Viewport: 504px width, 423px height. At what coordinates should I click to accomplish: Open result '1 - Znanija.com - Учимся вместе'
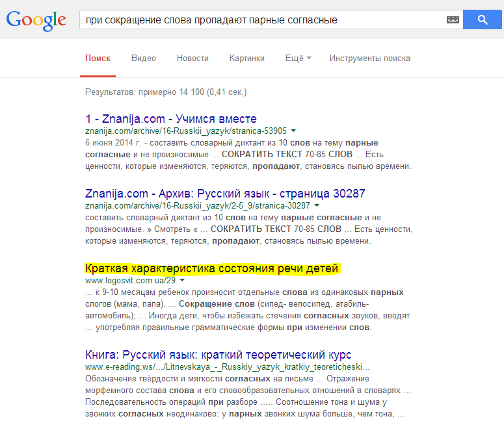tap(170, 119)
